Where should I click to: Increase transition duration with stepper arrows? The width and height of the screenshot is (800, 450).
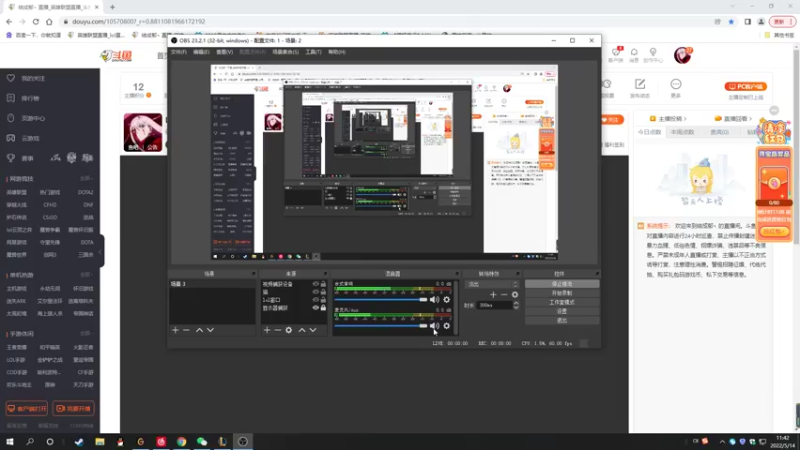click(516, 303)
